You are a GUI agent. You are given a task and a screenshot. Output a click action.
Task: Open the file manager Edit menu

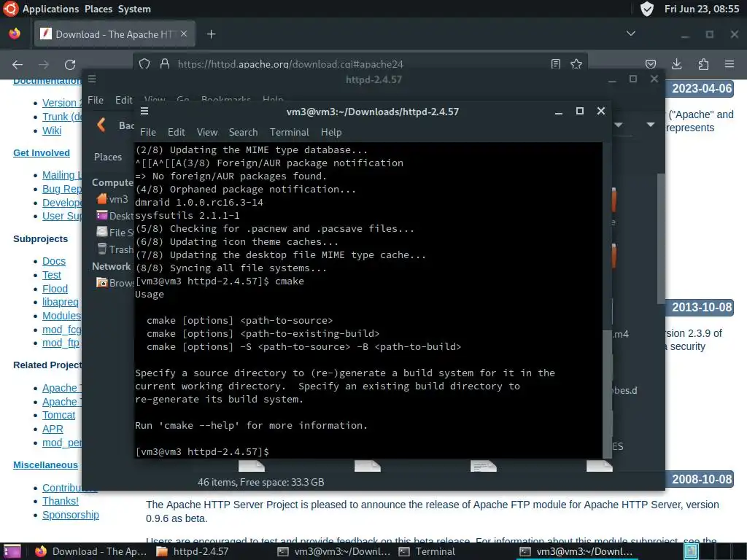coord(124,100)
